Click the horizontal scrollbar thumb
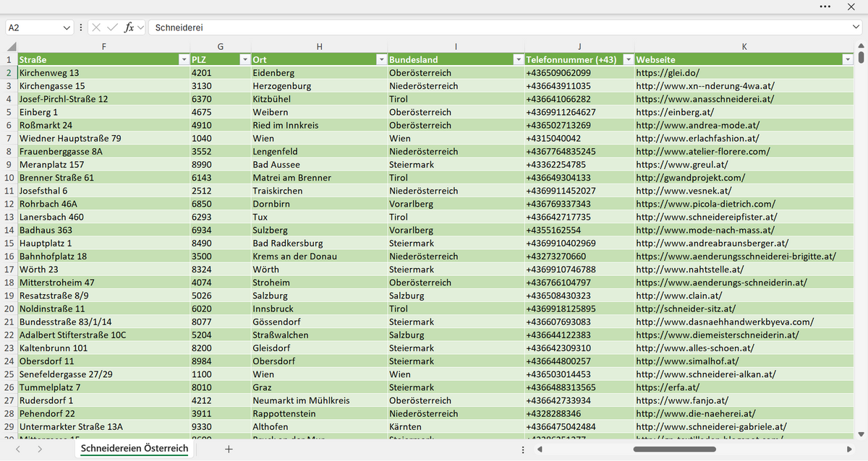 pos(675,449)
